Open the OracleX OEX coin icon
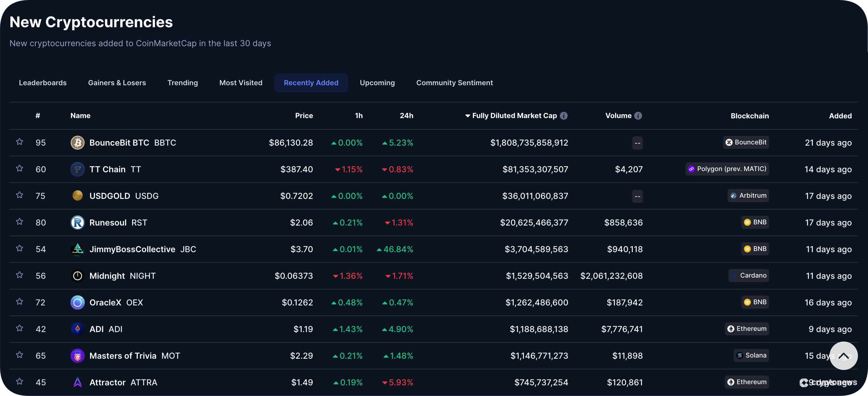Screen dimensions: 868x396 [78, 302]
